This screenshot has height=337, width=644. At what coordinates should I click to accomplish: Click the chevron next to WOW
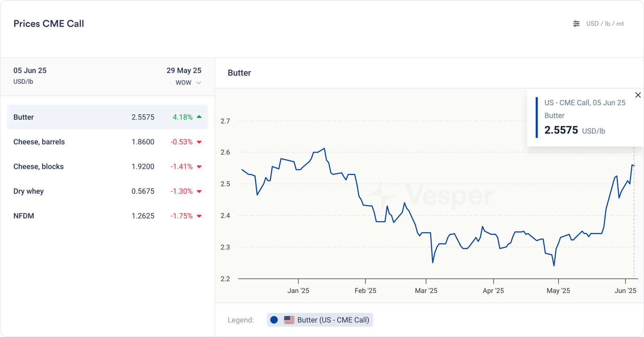(x=198, y=83)
